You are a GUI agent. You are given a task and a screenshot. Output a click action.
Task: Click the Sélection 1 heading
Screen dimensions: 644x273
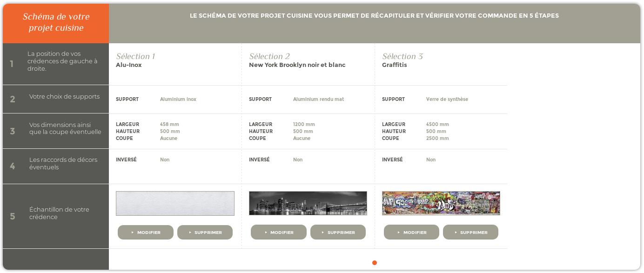(x=135, y=56)
